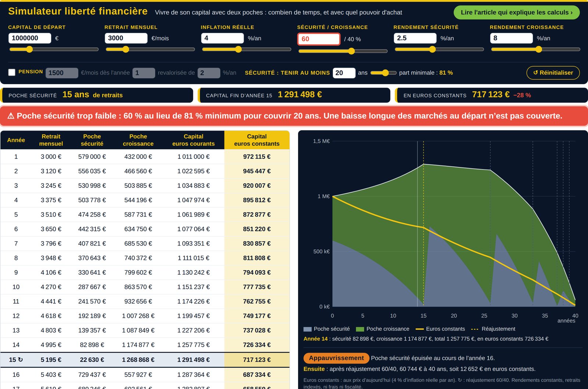Click the 'En euros constants' summary card
This screenshot has width=588, height=389.
pos(491,95)
